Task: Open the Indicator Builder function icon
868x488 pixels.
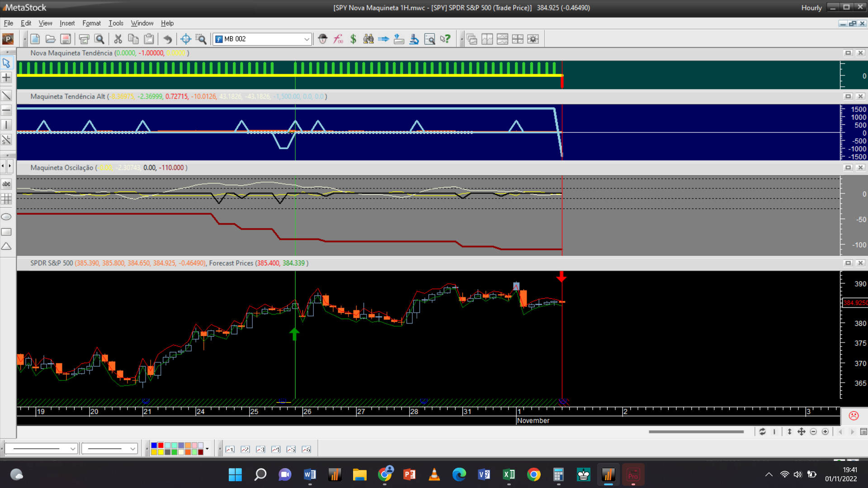Action: pyautogui.click(x=338, y=39)
